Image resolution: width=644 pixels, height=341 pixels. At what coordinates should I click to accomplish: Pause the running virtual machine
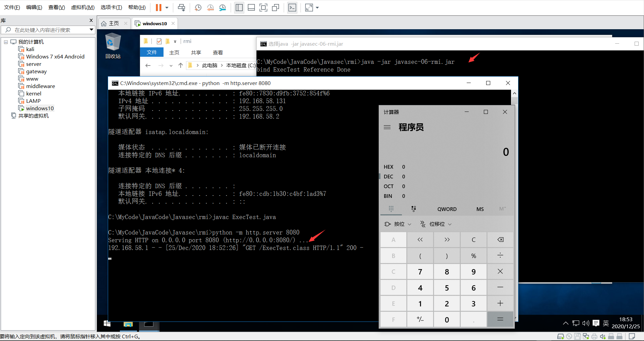(158, 7)
